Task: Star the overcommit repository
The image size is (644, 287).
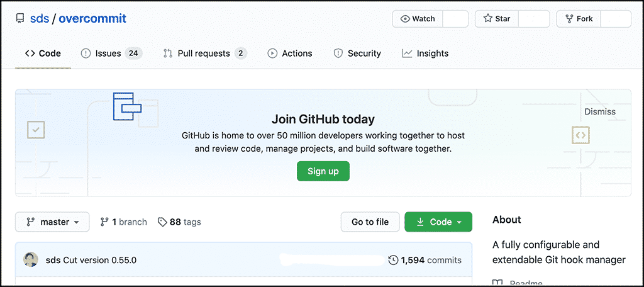Action: tap(497, 19)
